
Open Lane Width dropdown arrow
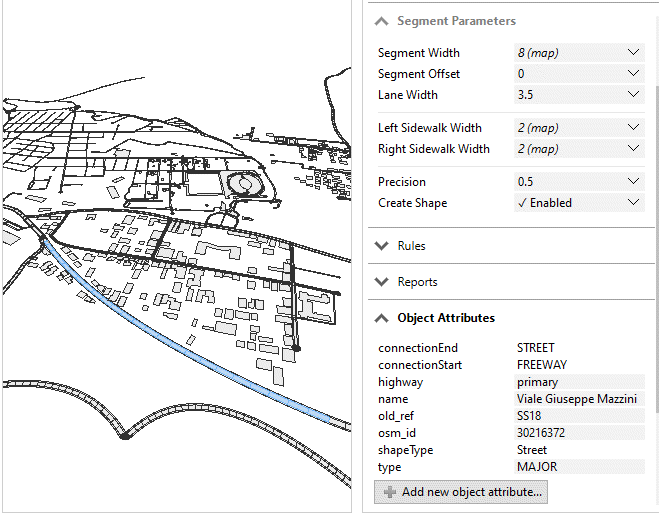[633, 95]
